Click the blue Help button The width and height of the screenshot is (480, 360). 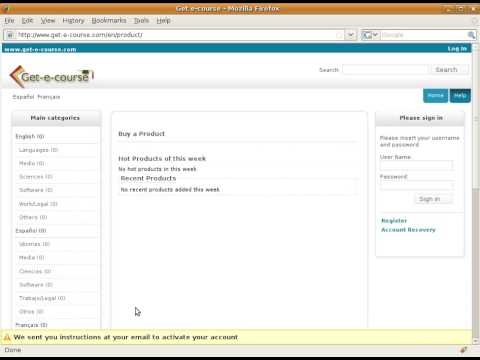coord(460,96)
